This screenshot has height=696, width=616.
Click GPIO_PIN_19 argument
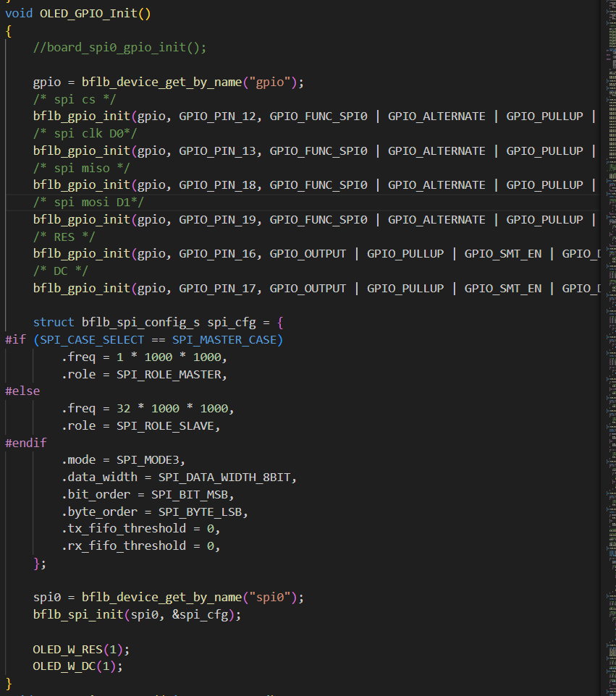(x=218, y=220)
